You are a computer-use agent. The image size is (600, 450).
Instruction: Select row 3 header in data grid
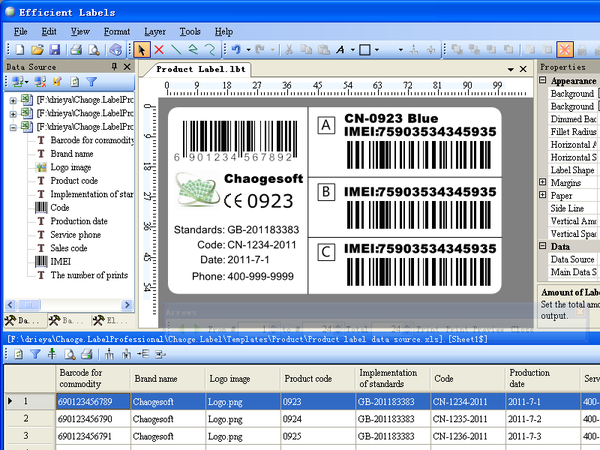click(x=30, y=436)
